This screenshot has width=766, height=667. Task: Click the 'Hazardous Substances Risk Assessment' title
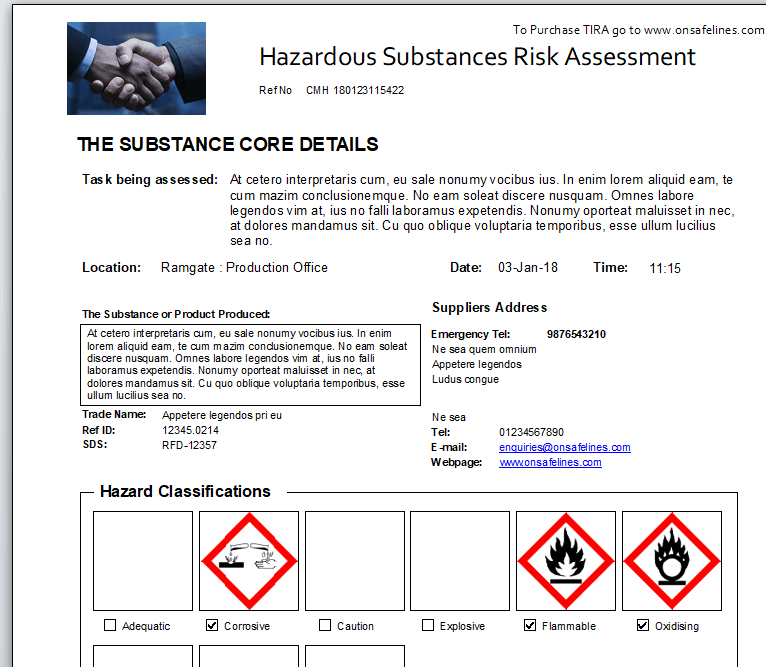tap(477, 57)
